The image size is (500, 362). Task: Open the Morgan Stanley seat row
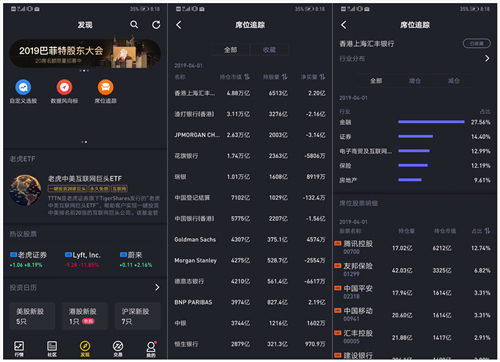[x=250, y=261]
